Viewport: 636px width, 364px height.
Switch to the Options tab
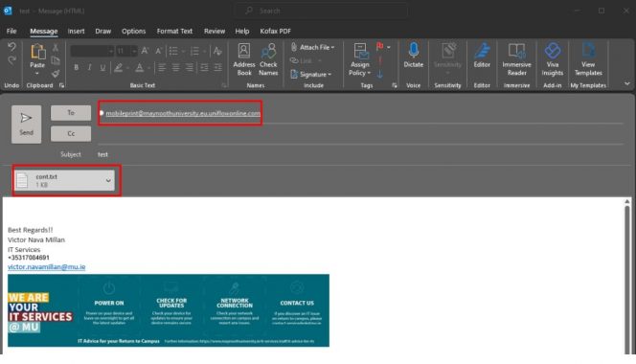pos(133,32)
